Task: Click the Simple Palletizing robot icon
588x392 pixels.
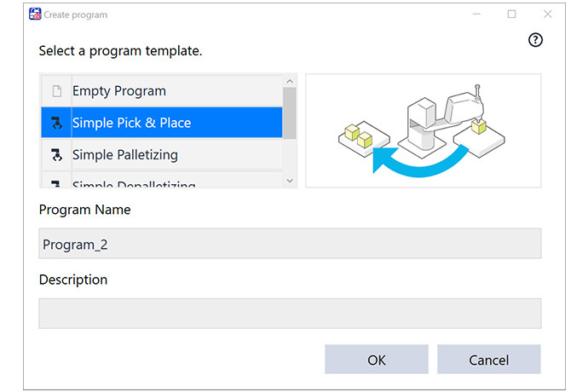Action: point(56,154)
